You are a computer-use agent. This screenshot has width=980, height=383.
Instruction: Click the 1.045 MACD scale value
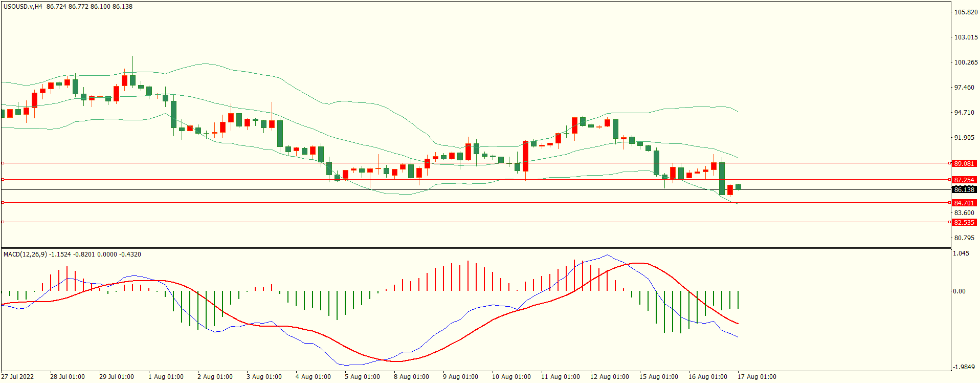[x=962, y=253]
